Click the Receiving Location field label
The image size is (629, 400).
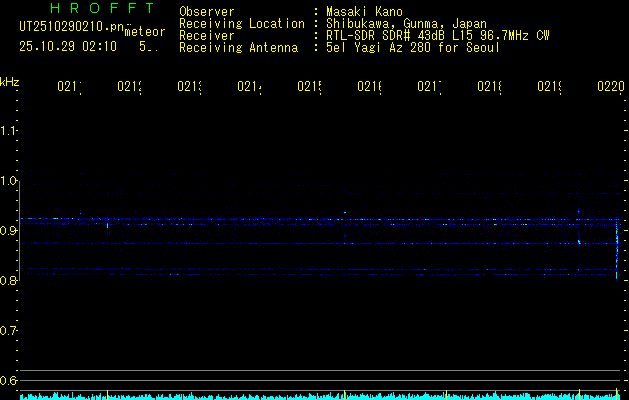pos(241,23)
